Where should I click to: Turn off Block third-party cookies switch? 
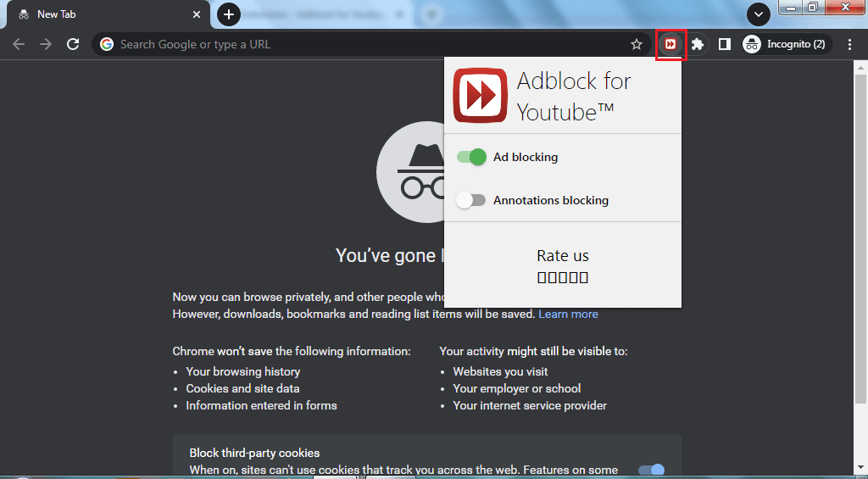coord(651,471)
